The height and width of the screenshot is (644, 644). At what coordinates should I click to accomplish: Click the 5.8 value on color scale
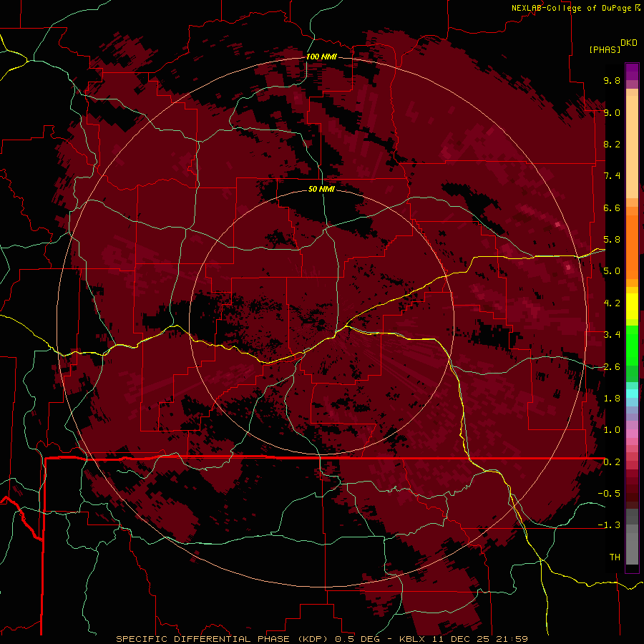tap(612, 240)
